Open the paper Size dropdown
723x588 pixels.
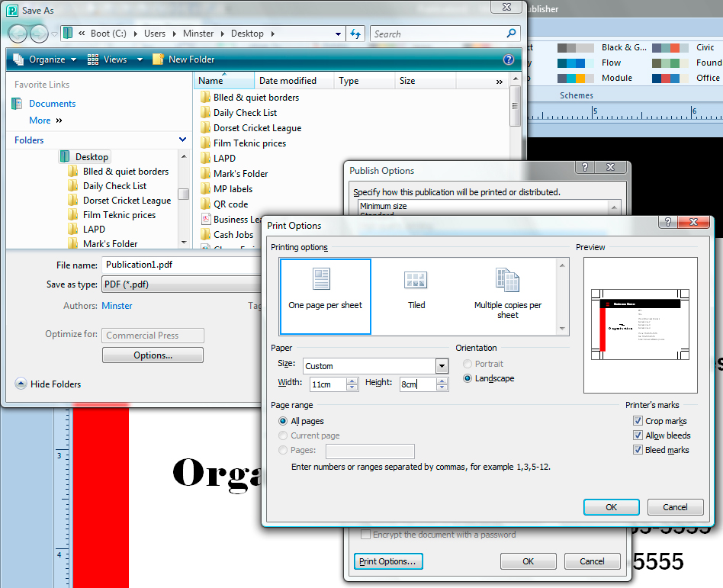(442, 366)
